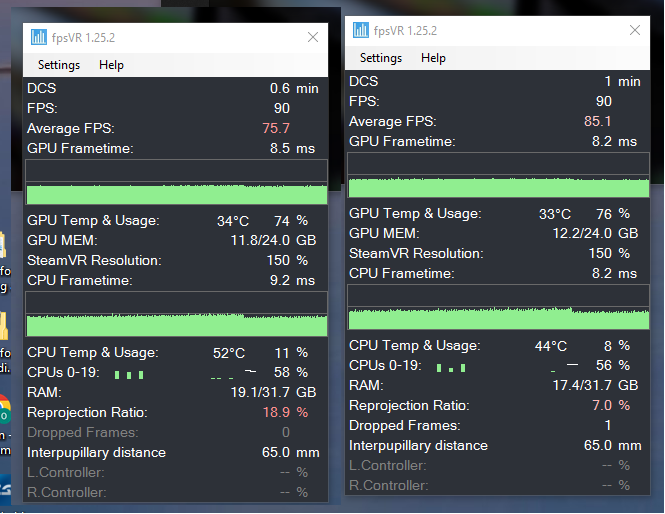The width and height of the screenshot is (665, 514).
Task: Click GPU temperature 34°C reading
Action: 233,221
